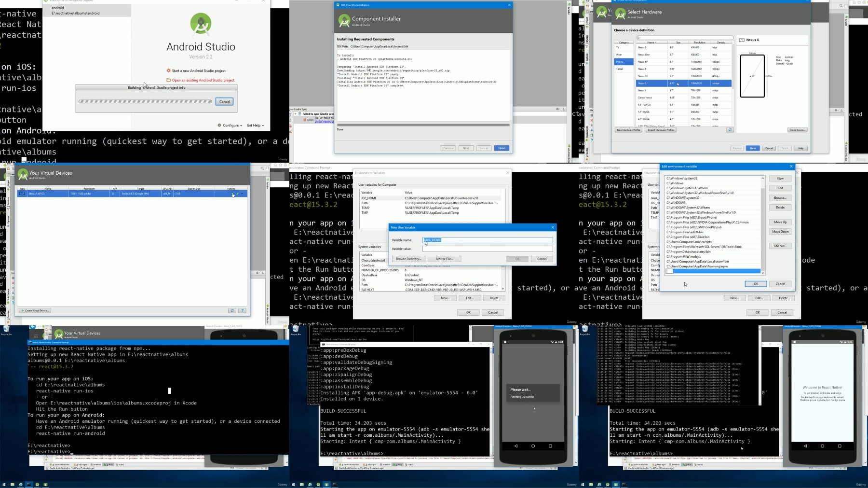Click the blank new path entry at the bottom of the path list
This screenshot has height=488, width=868.
pyautogui.click(x=713, y=271)
